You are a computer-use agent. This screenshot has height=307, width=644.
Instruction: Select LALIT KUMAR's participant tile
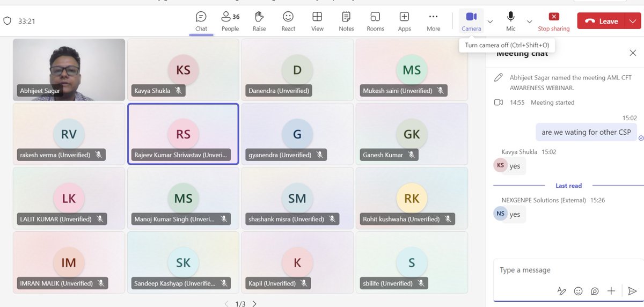[x=69, y=198]
